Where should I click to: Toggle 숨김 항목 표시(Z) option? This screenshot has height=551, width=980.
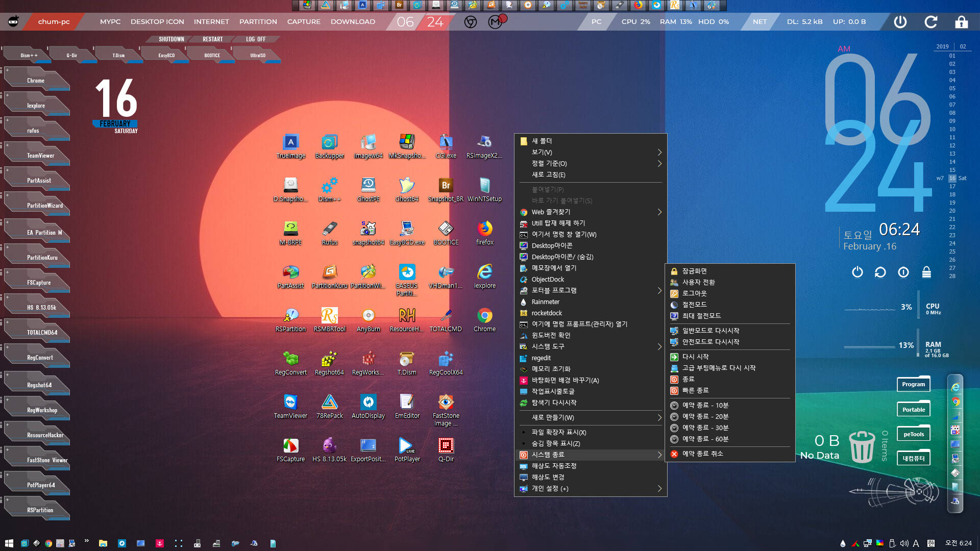(591, 443)
